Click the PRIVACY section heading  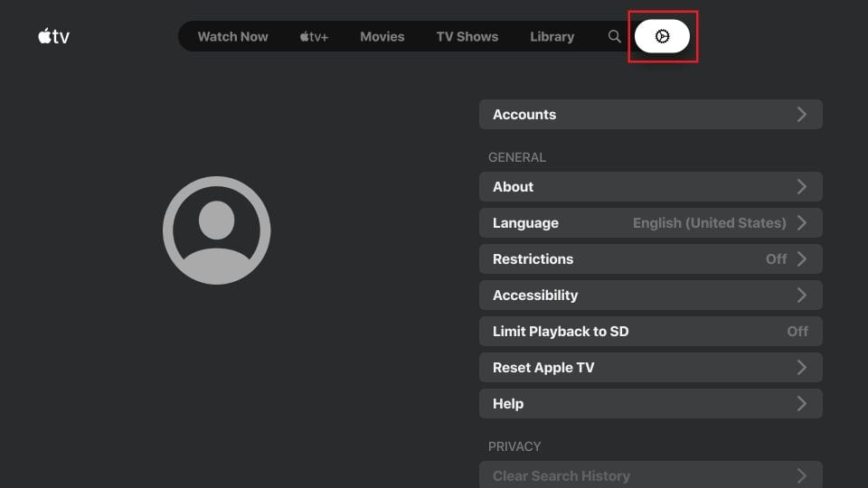point(514,446)
